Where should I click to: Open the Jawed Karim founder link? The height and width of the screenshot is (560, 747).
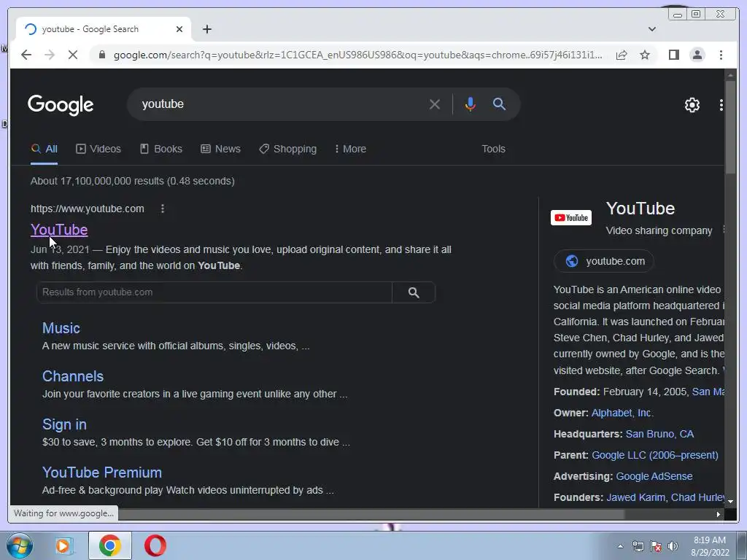coord(635,497)
